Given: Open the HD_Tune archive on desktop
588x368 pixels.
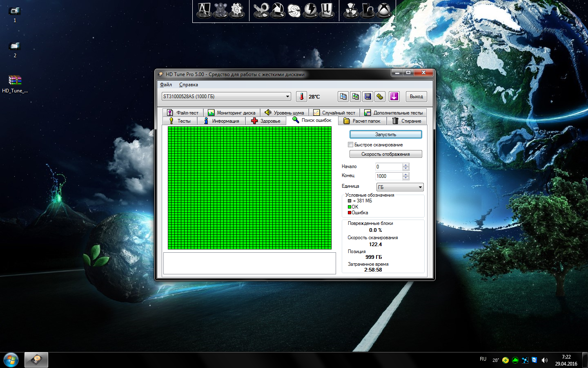Looking at the screenshot, I should 15,81.
